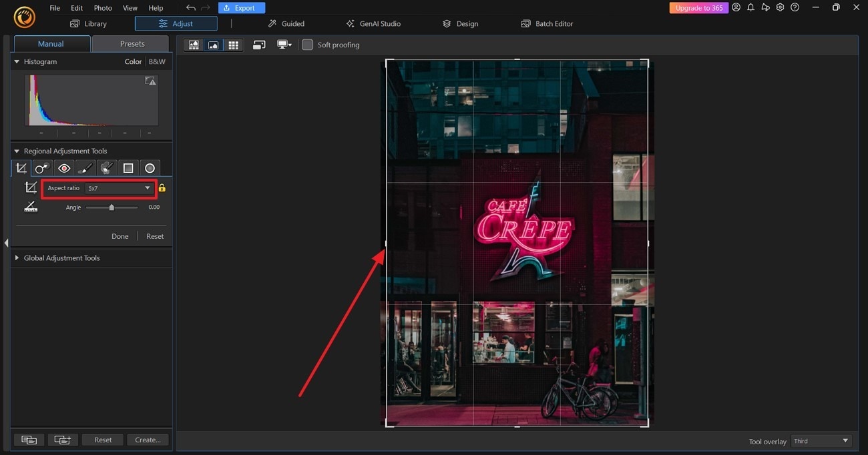
Task: Select the Radial Filter circle tool
Action: [150, 168]
